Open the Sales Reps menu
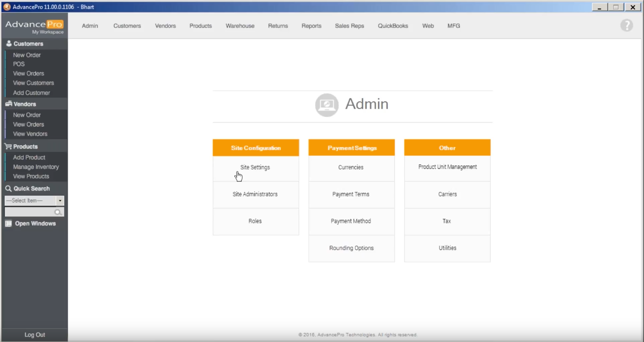644x342 pixels. click(x=350, y=26)
